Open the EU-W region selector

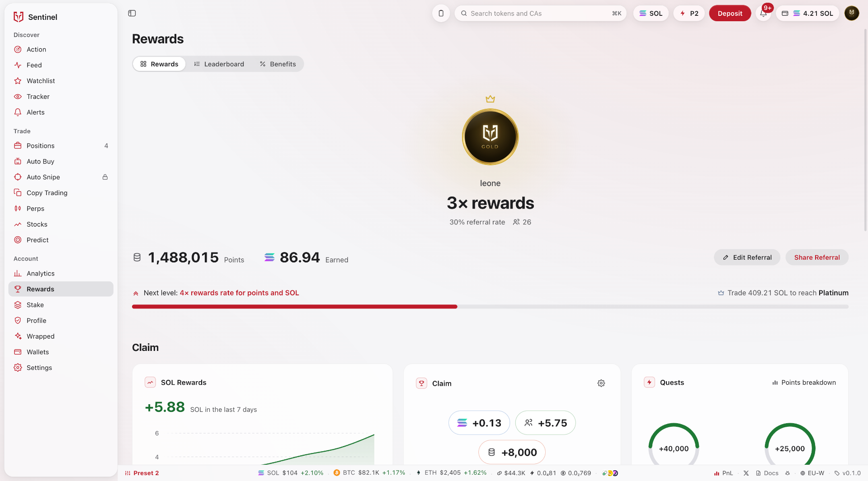pos(812,473)
